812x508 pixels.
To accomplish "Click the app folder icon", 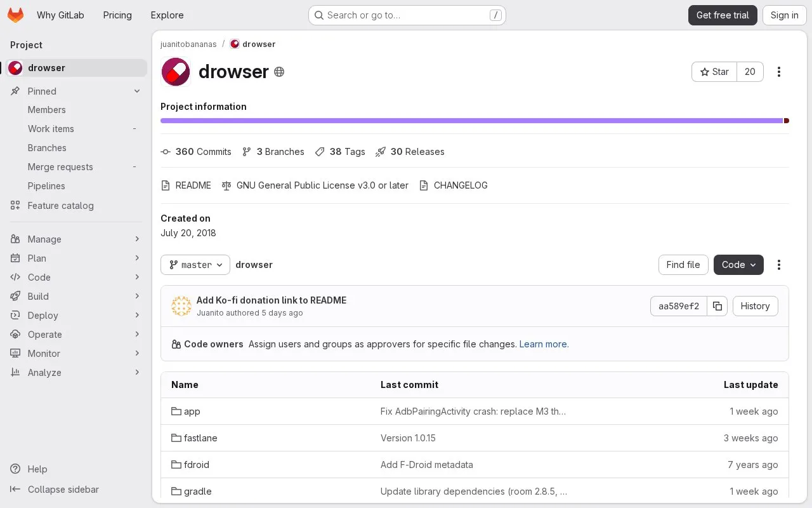I will 176,411.
